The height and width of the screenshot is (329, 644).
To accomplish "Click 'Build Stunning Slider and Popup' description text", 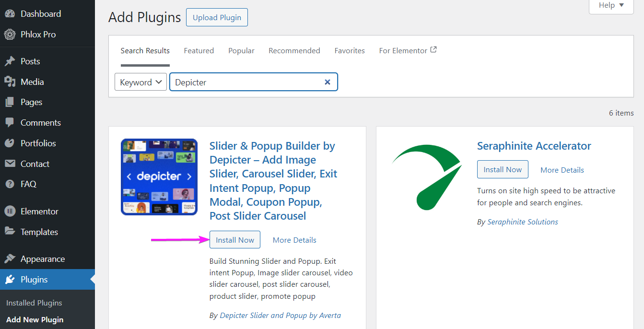I will (281, 279).
